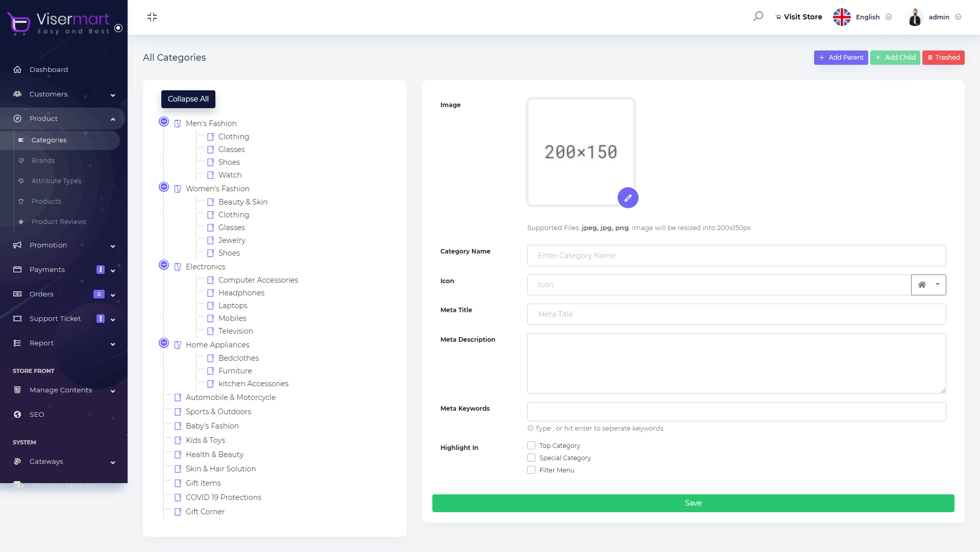Click the grid/layout toggle icon top left
Viewport: 980px width, 552px height.
tap(152, 17)
